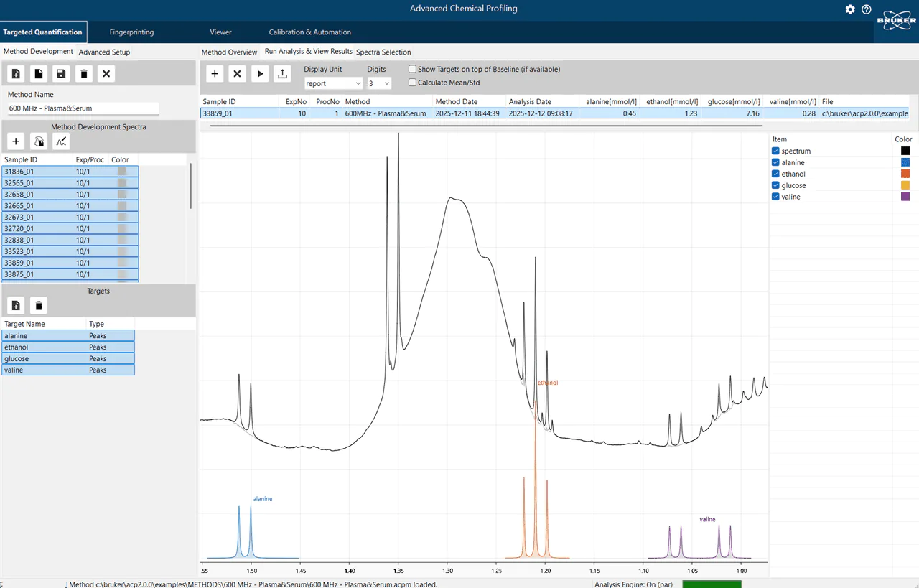The width and height of the screenshot is (919, 588).
Task: Switch to Fingerprinting tab
Action: pos(131,32)
